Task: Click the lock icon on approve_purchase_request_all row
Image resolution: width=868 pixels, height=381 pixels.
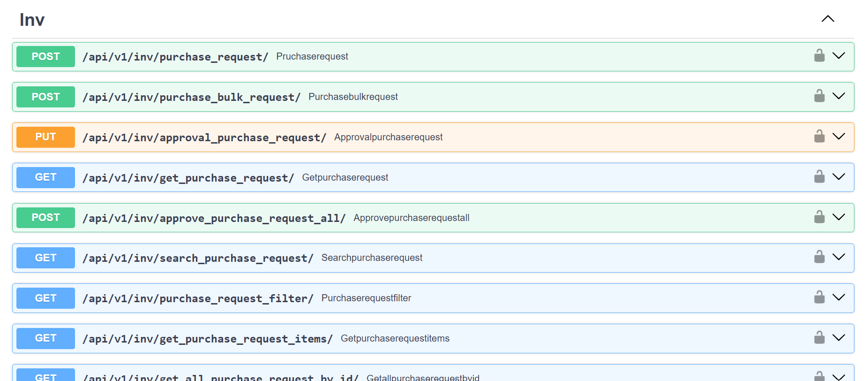Action: click(x=819, y=217)
